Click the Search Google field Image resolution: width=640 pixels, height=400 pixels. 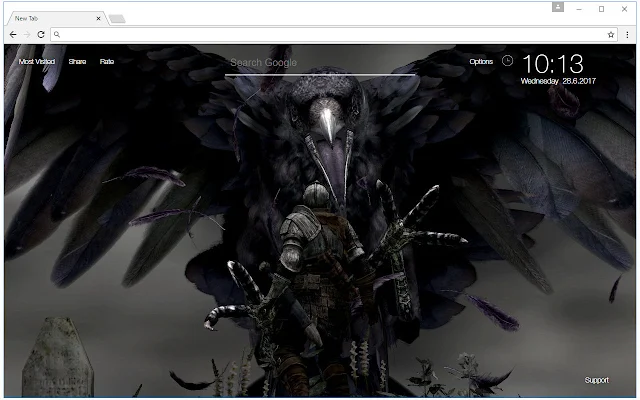coord(320,63)
